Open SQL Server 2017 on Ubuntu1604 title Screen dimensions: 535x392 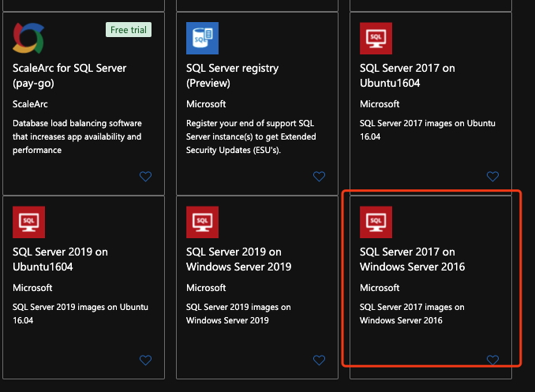(407, 76)
